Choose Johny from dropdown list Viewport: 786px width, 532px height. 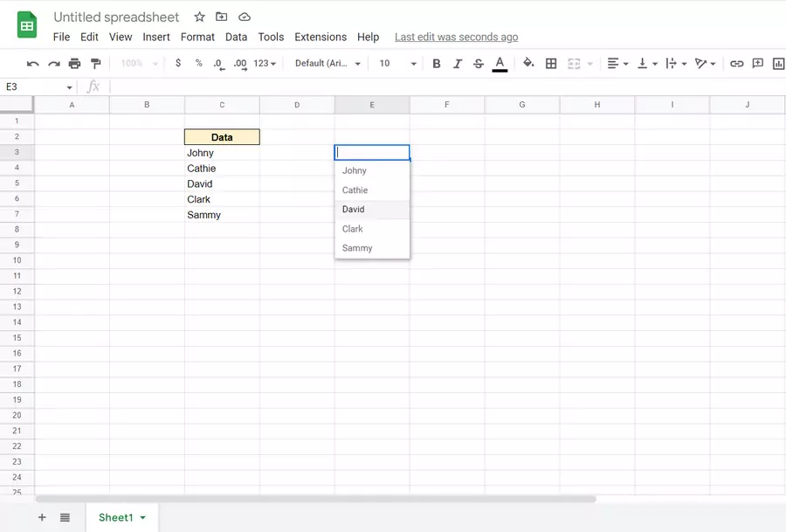[x=372, y=170]
